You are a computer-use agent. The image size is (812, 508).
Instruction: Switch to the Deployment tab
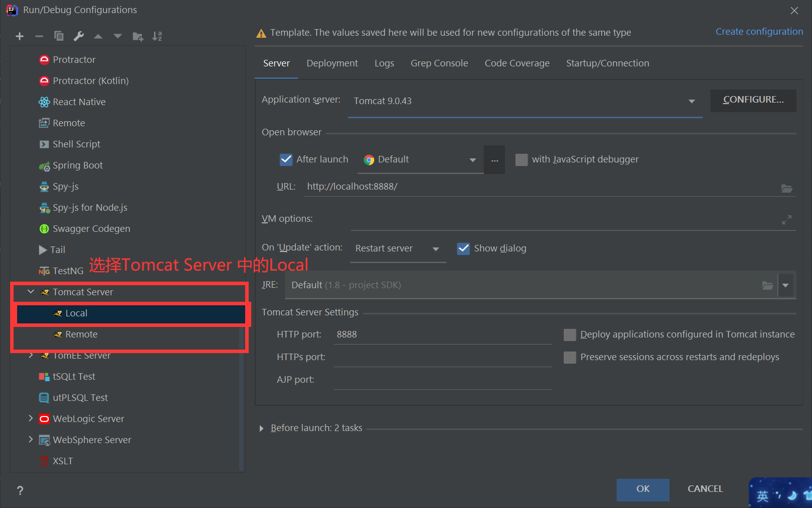tap(332, 63)
